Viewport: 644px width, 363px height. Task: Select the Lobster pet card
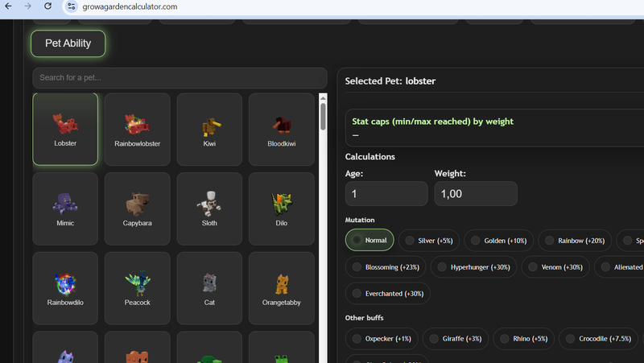[65, 129]
